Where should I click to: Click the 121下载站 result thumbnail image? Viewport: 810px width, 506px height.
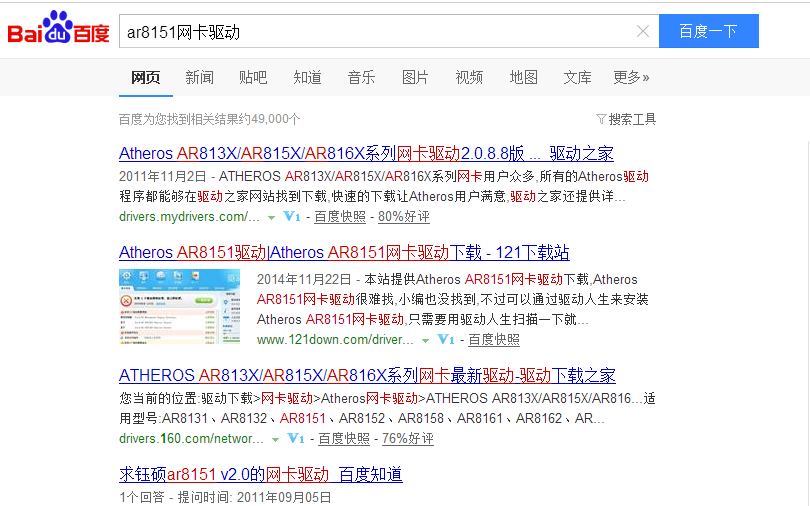(x=180, y=307)
